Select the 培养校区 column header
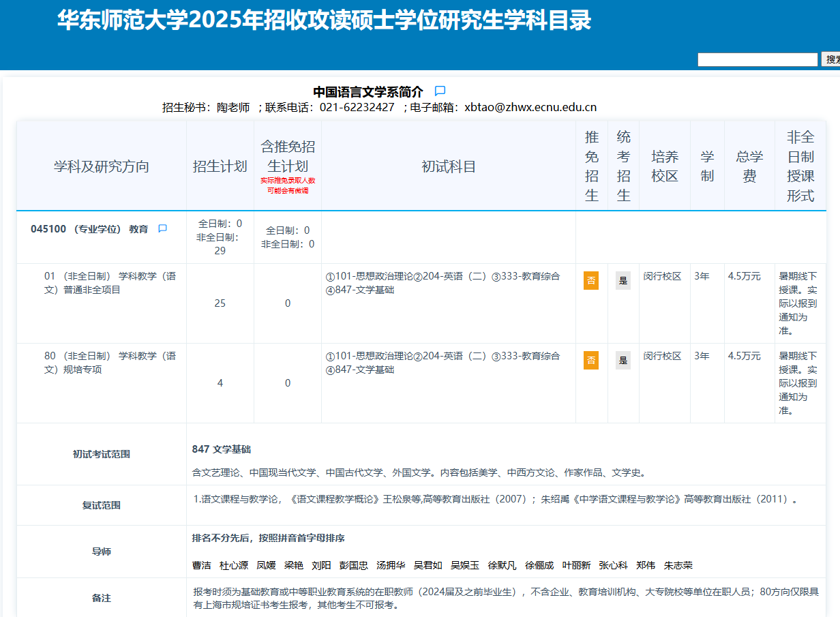The width and height of the screenshot is (840, 617). click(665, 166)
